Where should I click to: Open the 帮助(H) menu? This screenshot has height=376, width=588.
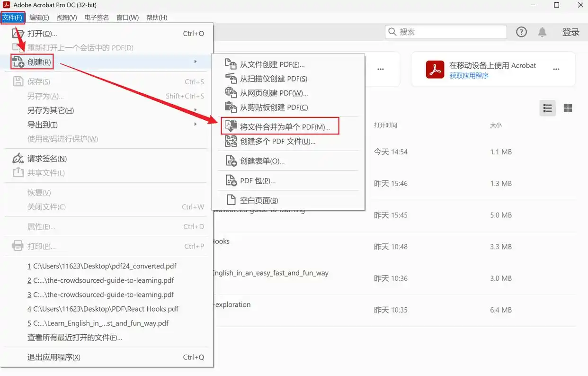tap(157, 18)
